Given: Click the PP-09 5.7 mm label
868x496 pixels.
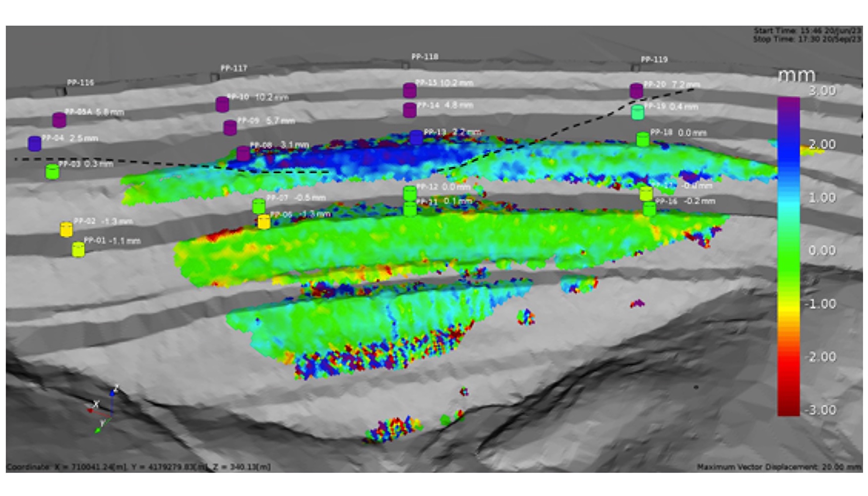Looking at the screenshot, I should coord(266,121).
